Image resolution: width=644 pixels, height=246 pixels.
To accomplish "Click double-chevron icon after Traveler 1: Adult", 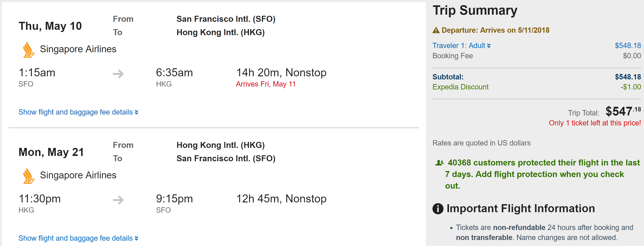I will click(489, 46).
